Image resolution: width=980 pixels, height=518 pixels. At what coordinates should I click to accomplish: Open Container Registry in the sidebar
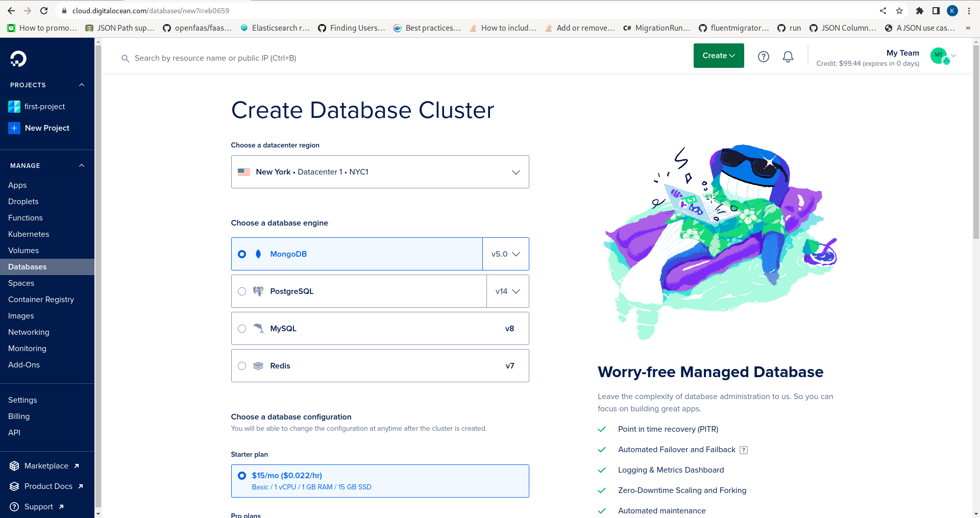point(41,300)
